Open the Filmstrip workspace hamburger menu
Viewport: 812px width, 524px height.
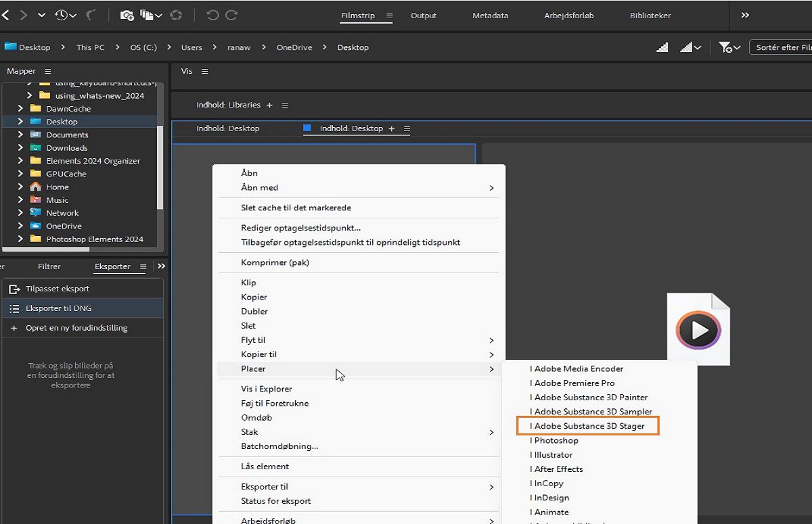point(389,16)
